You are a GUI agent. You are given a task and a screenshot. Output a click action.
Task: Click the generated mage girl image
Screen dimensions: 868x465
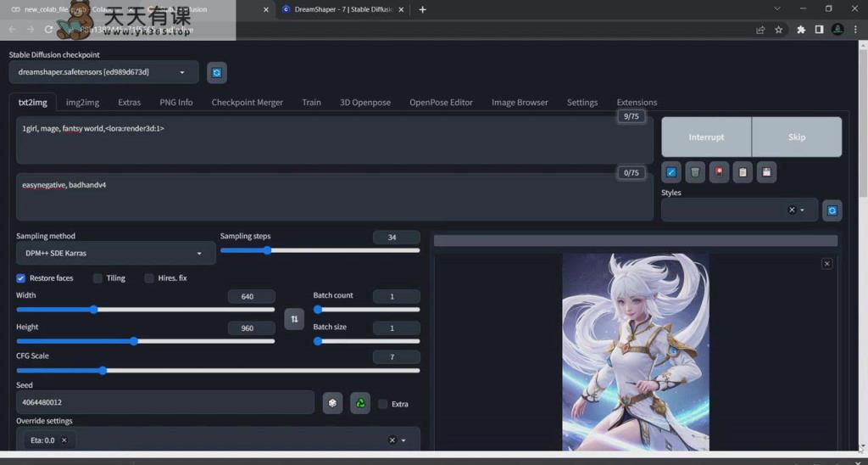[636, 352]
